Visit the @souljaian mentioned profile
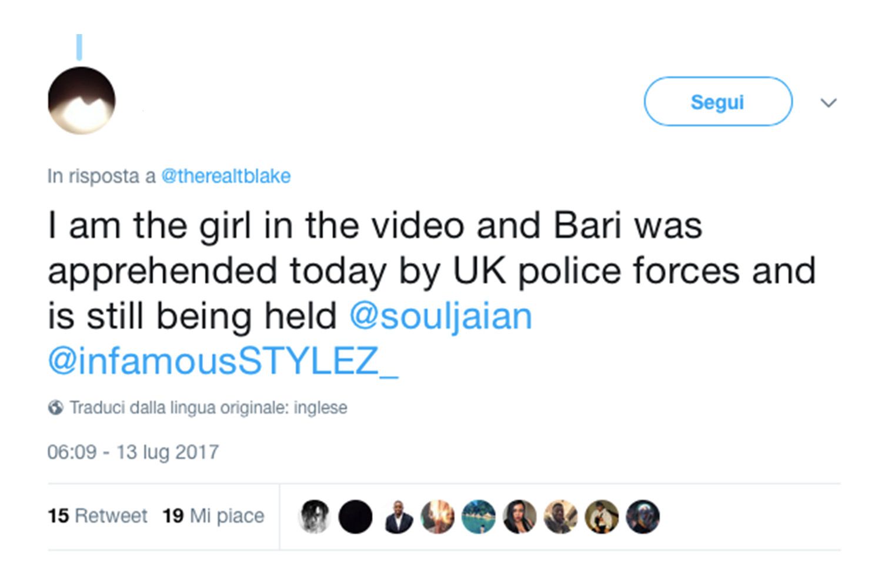 point(440,316)
